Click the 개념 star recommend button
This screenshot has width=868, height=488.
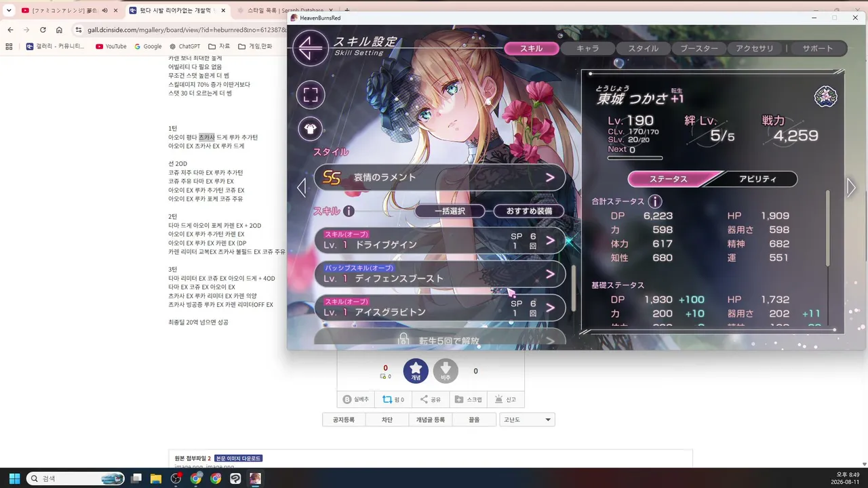[x=416, y=371]
